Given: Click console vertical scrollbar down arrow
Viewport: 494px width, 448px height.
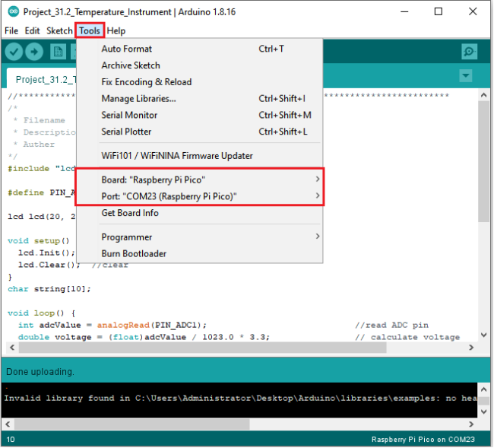Looking at the screenshot, I should pos(484,411).
